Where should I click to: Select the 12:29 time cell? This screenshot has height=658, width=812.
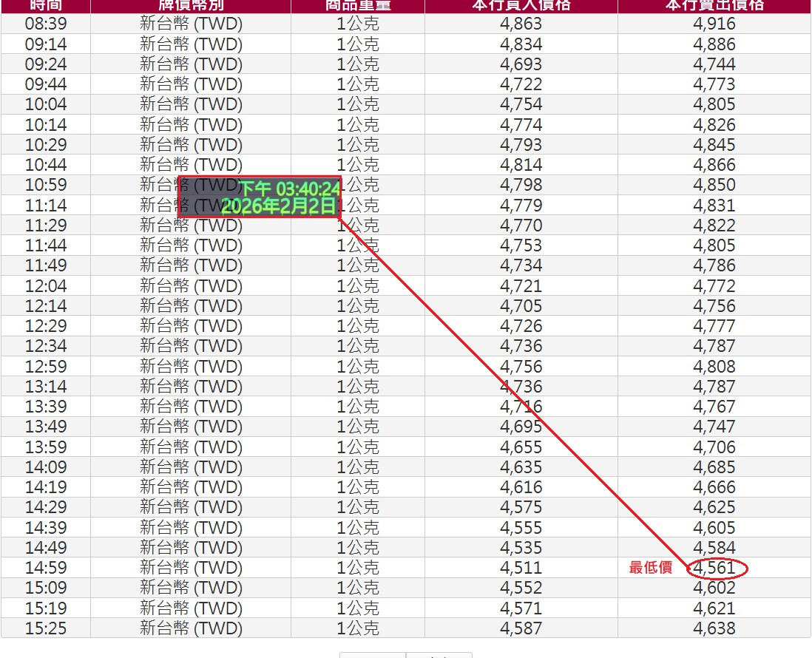[46, 326]
